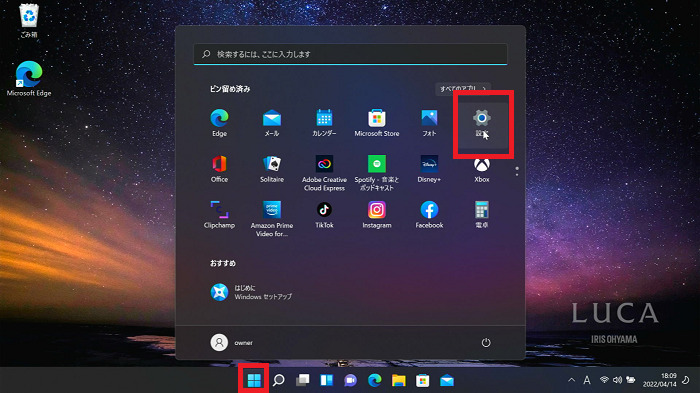This screenshot has height=393, width=700.
Task: Click the search box in Start menu
Action: click(x=350, y=54)
